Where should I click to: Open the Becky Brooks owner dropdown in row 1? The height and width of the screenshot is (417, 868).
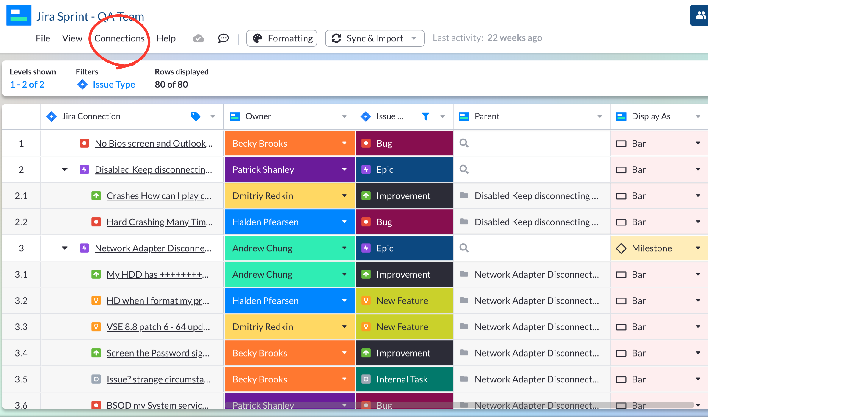coord(344,143)
